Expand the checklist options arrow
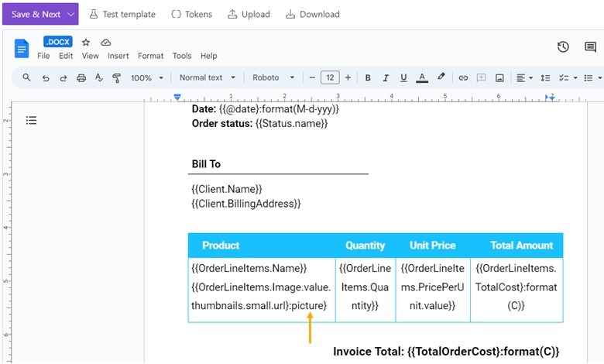This screenshot has height=364, width=604. pos(575,78)
